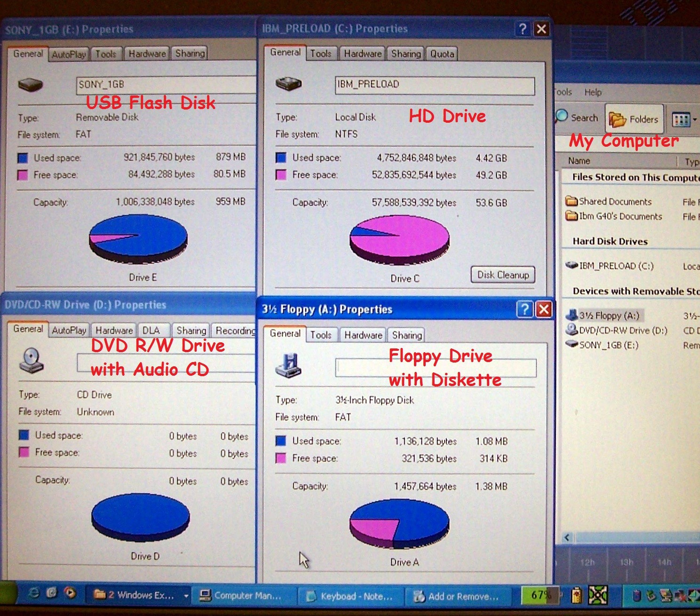Click the Search icon in My Computer toolbar

coord(561,117)
